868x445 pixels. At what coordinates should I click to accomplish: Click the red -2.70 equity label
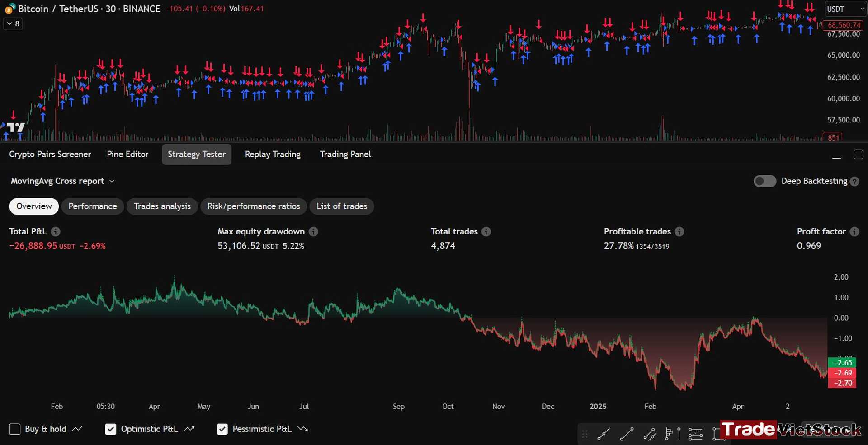pos(842,383)
